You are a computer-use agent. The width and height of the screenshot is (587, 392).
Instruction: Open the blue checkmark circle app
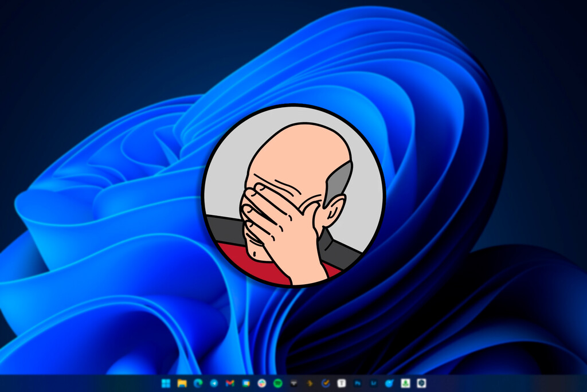click(x=326, y=383)
